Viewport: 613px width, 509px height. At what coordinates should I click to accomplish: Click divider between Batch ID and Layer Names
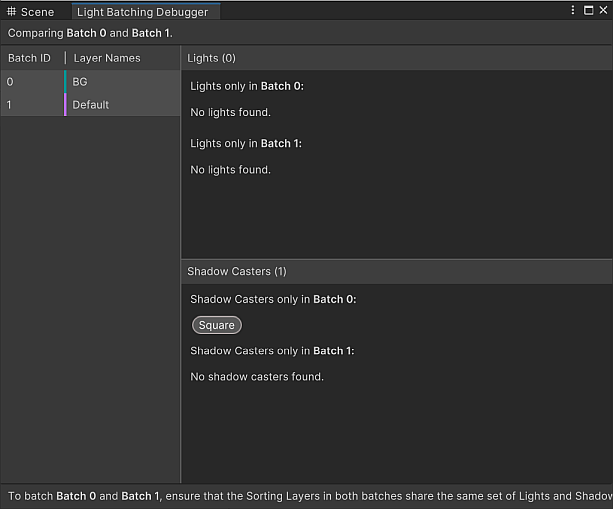pos(66,58)
